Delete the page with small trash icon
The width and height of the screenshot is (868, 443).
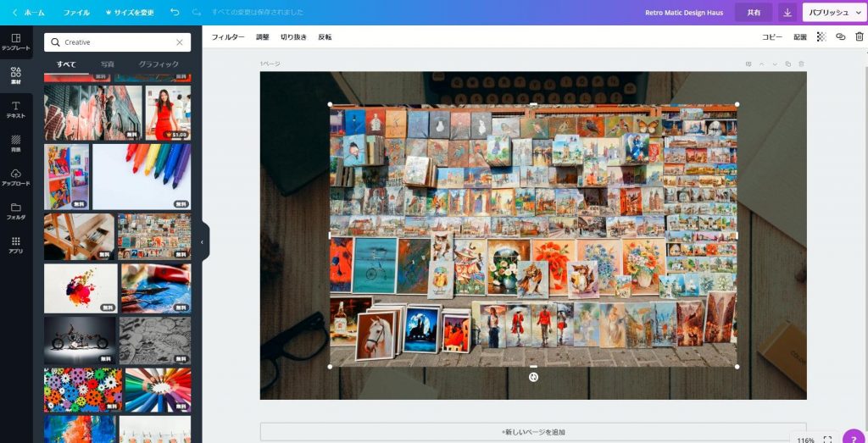pyautogui.click(x=801, y=64)
